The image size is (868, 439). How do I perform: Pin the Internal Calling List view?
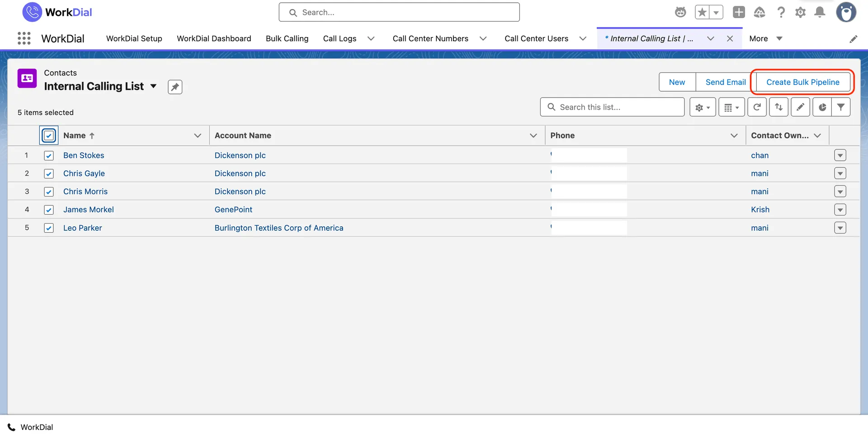point(175,87)
